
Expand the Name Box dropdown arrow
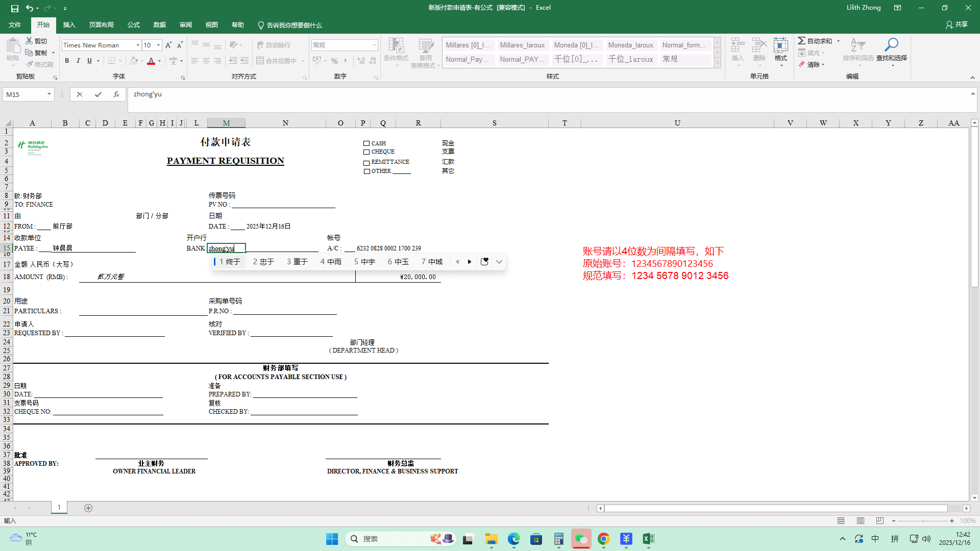49,94
